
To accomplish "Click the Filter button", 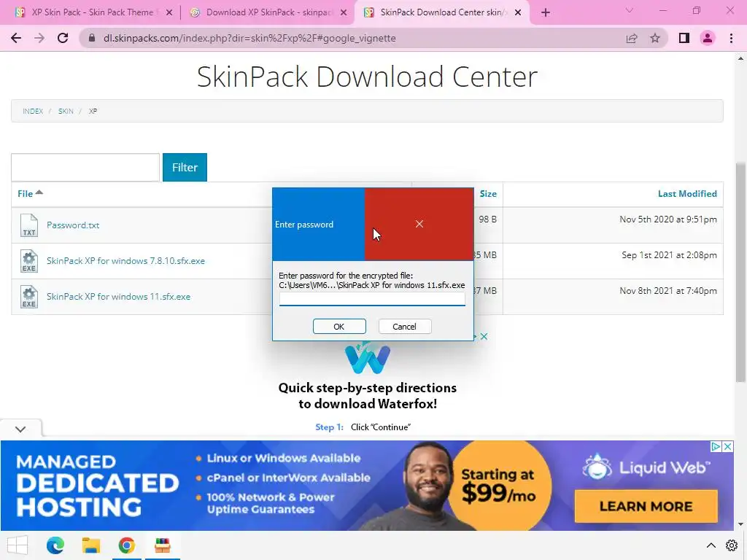I will tap(185, 167).
